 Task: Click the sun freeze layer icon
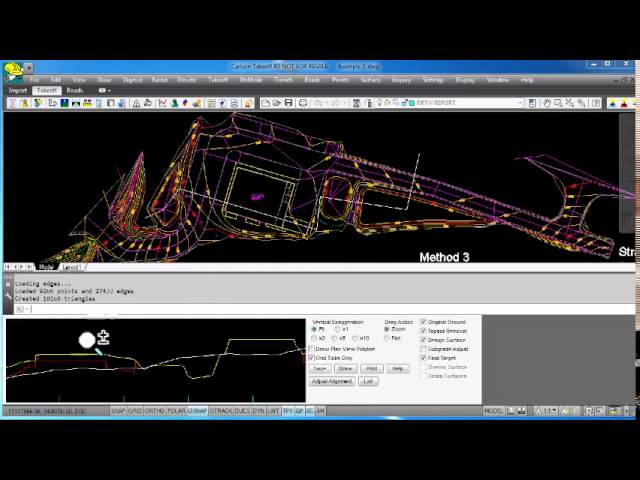387,102
